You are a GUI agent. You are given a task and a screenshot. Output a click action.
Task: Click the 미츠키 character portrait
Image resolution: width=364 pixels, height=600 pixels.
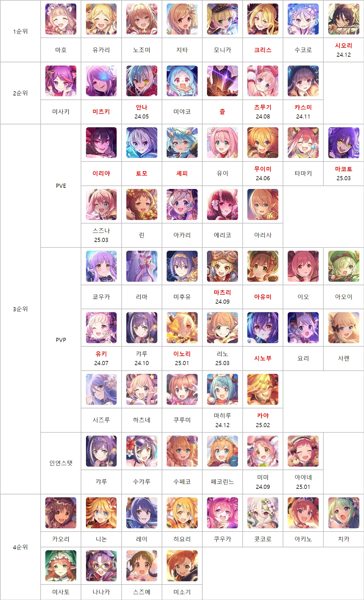tap(101, 81)
